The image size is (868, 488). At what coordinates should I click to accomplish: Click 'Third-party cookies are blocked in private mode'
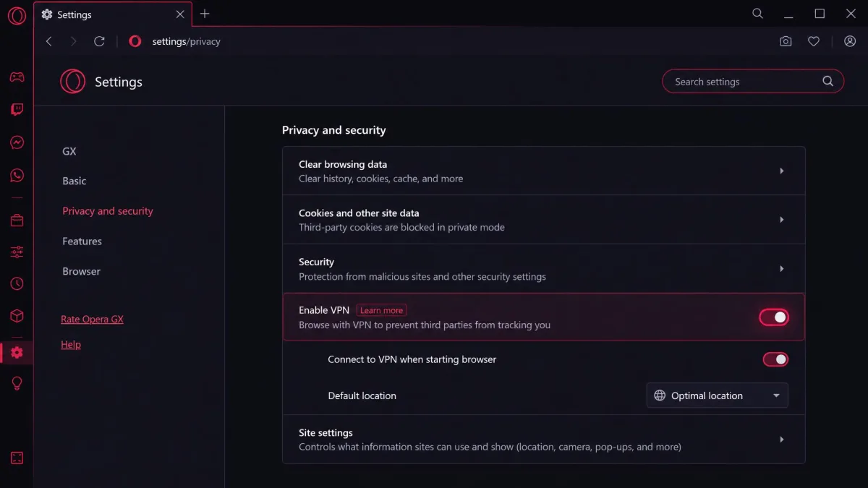(401, 227)
